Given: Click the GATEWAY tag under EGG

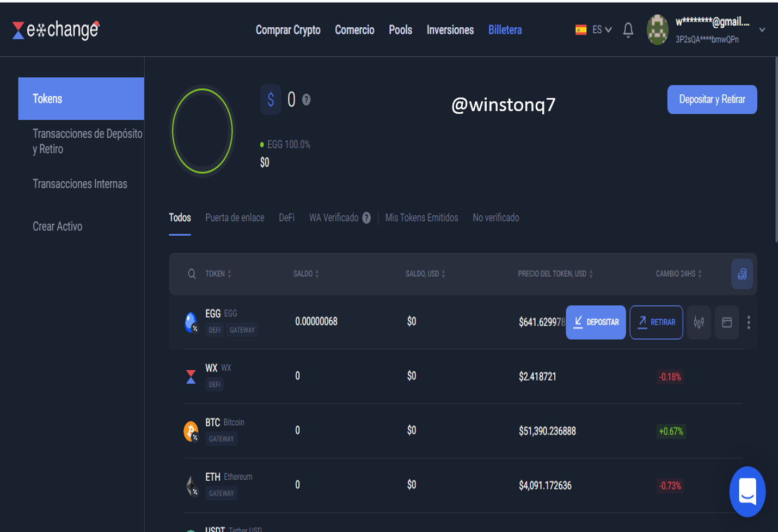Looking at the screenshot, I should coord(242,330).
